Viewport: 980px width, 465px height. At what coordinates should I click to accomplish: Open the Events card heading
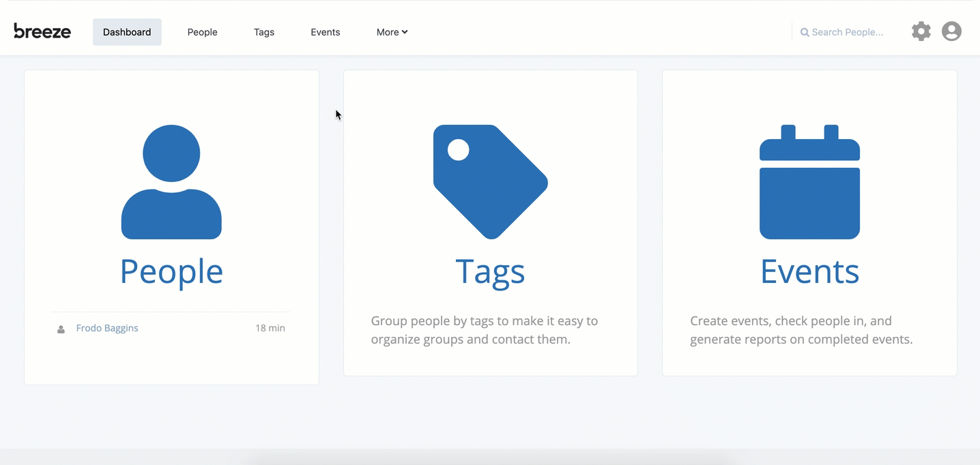pyautogui.click(x=809, y=271)
